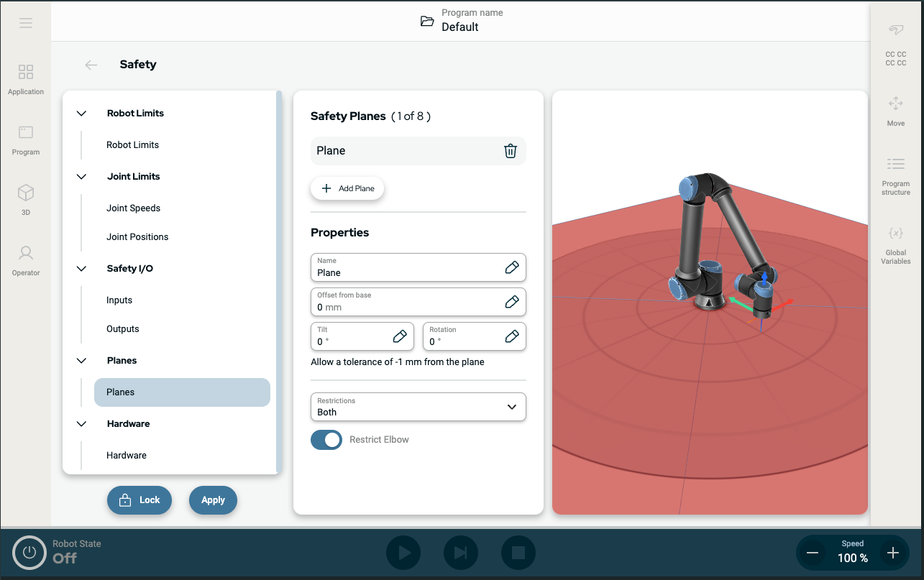
Task: Delete the Plane with trash icon
Action: [x=511, y=151]
